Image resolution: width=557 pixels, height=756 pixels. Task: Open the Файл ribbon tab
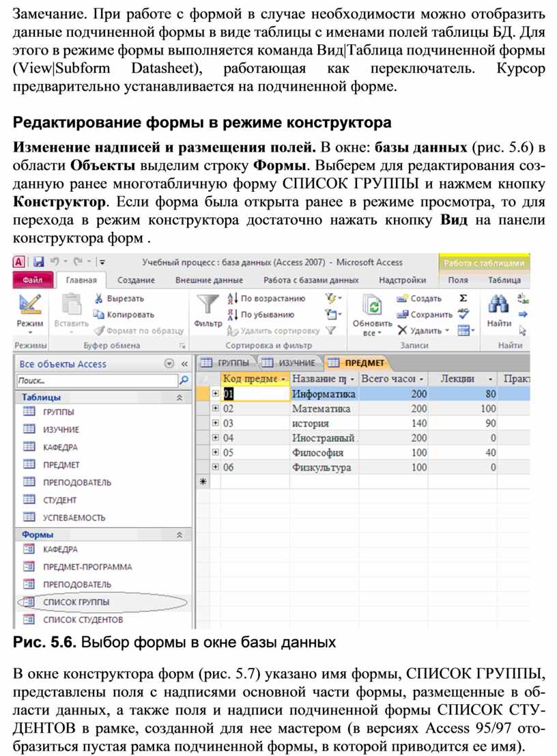pyautogui.click(x=32, y=280)
